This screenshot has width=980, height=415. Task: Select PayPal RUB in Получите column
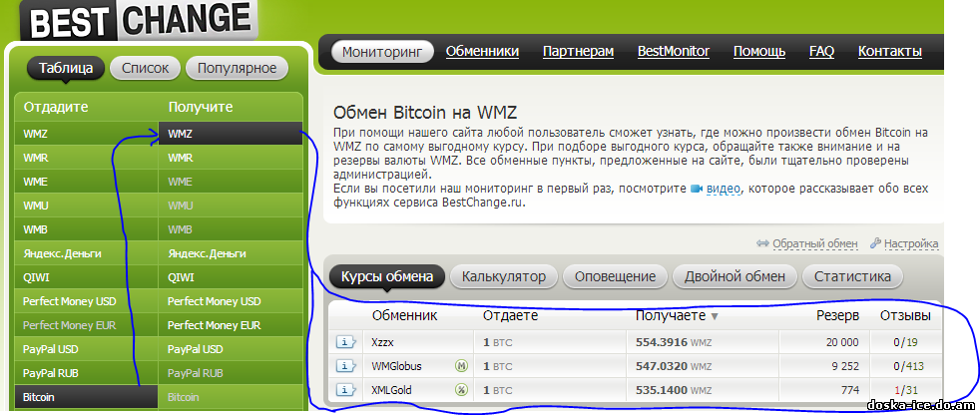(231, 373)
